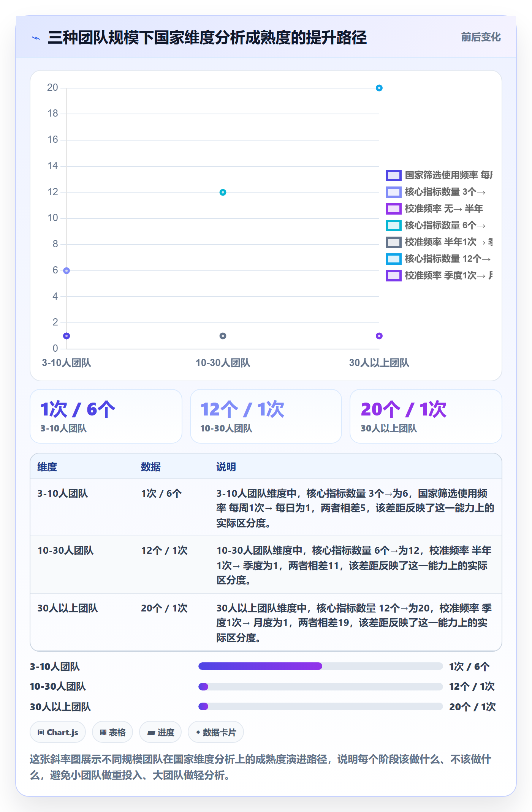Click the 10-30人团队 x-axis label
532x812 pixels.
223,363
